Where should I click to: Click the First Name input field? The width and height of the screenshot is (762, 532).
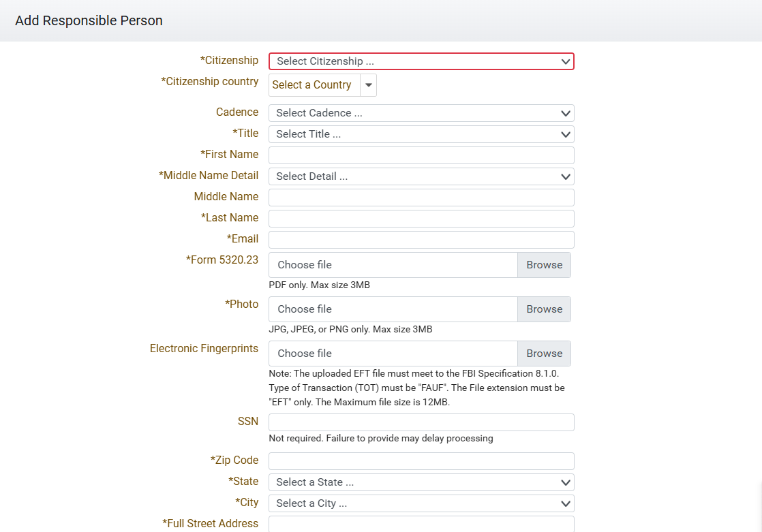[x=421, y=155]
